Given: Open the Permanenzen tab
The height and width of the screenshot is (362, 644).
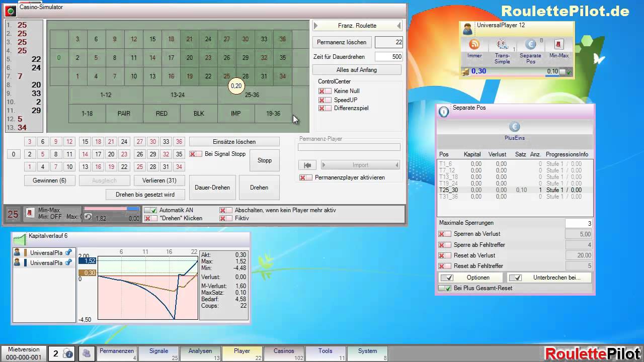Looking at the screenshot, I should (x=117, y=353).
